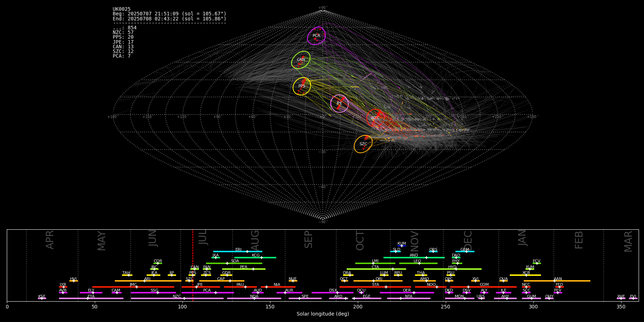Screen dimensions: 644x322
Task: Click the red NZC radiant circle on sky map
Action: coord(375,118)
